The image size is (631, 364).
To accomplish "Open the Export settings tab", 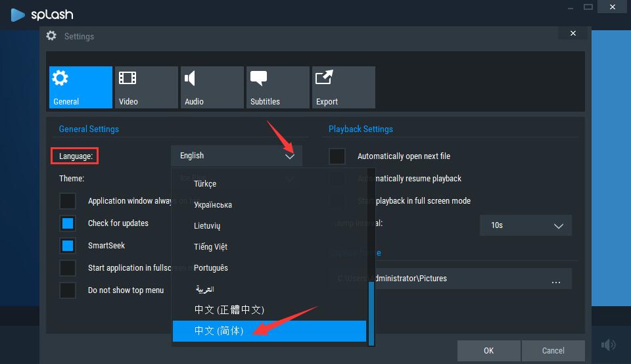I will [x=343, y=87].
